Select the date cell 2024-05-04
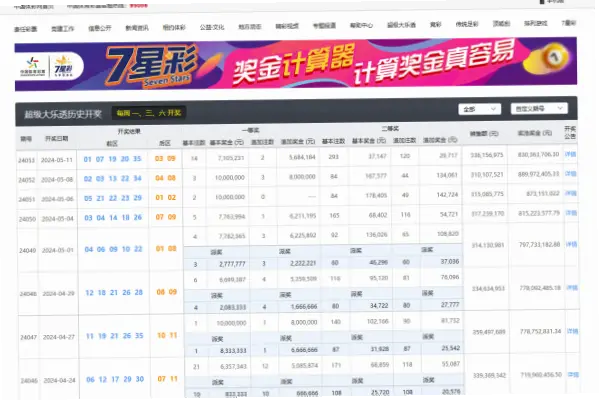599x401 pixels. pyautogui.click(x=58, y=219)
